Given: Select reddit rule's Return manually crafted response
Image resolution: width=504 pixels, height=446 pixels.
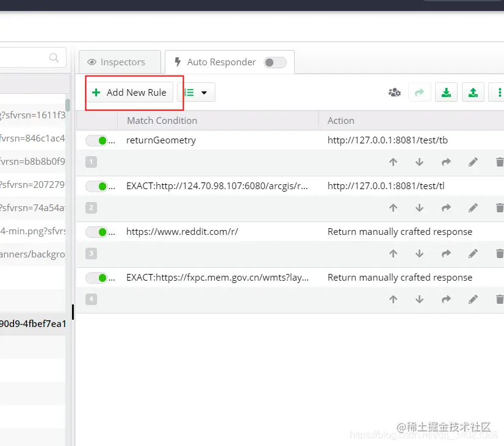Looking at the screenshot, I should click(x=400, y=232).
